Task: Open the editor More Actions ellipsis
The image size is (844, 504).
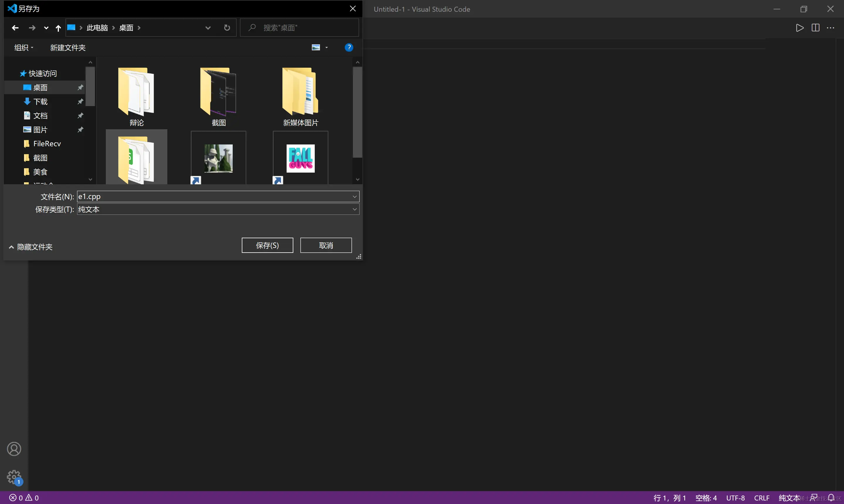Action: point(831,28)
